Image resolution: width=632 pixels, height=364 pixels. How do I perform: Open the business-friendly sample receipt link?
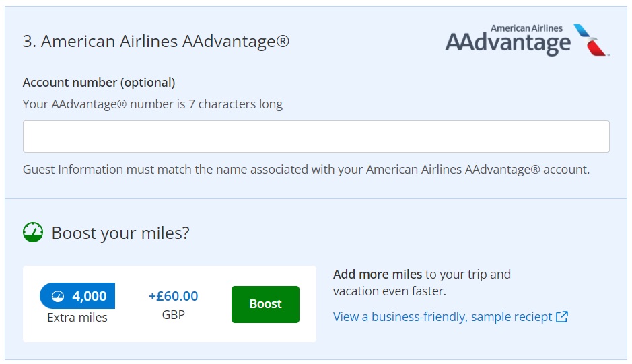coord(442,316)
